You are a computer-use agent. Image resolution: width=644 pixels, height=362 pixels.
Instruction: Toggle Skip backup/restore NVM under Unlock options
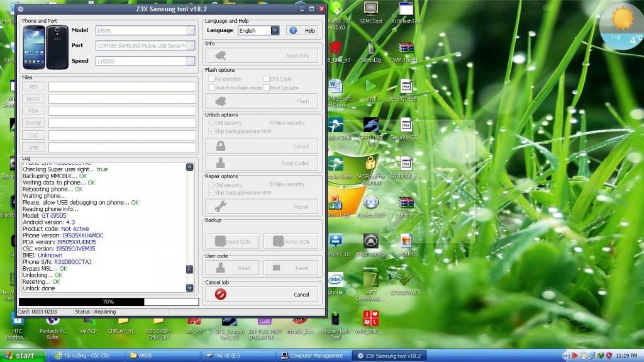211,131
